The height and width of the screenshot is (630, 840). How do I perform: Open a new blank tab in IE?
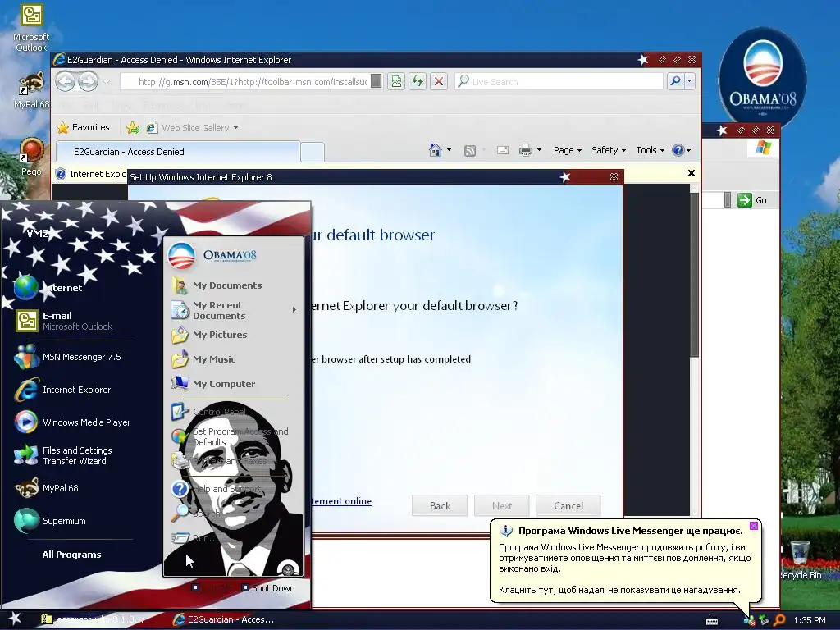coord(313,152)
